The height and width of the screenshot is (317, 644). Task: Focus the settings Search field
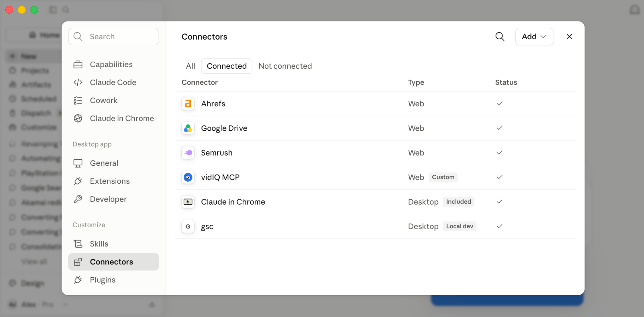[114, 37]
